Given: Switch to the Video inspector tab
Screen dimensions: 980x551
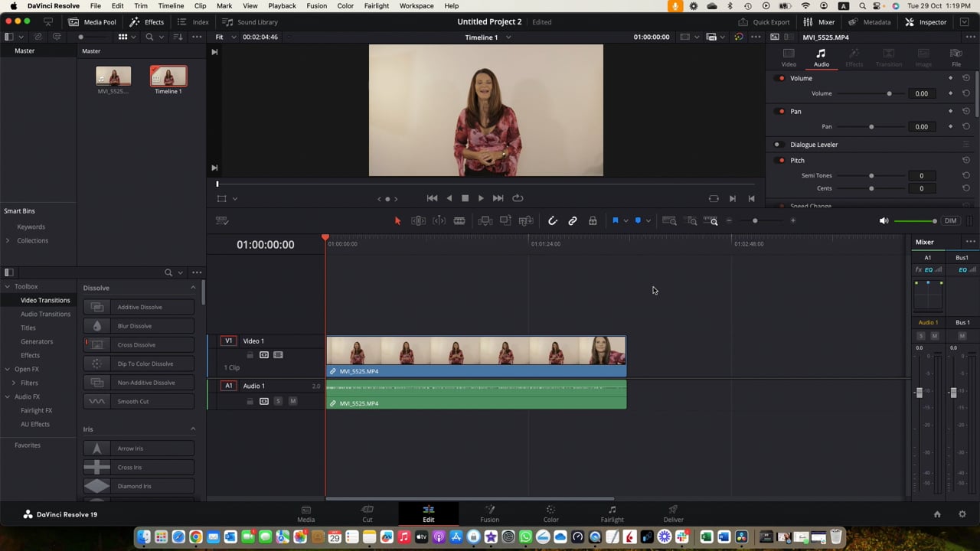Looking at the screenshot, I should (789, 57).
